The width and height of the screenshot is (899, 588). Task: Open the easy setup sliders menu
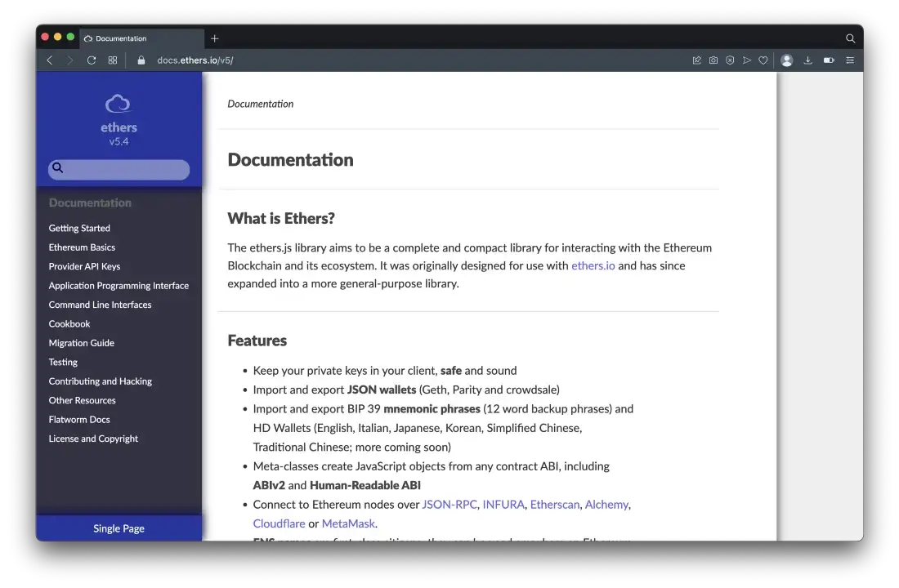click(850, 60)
